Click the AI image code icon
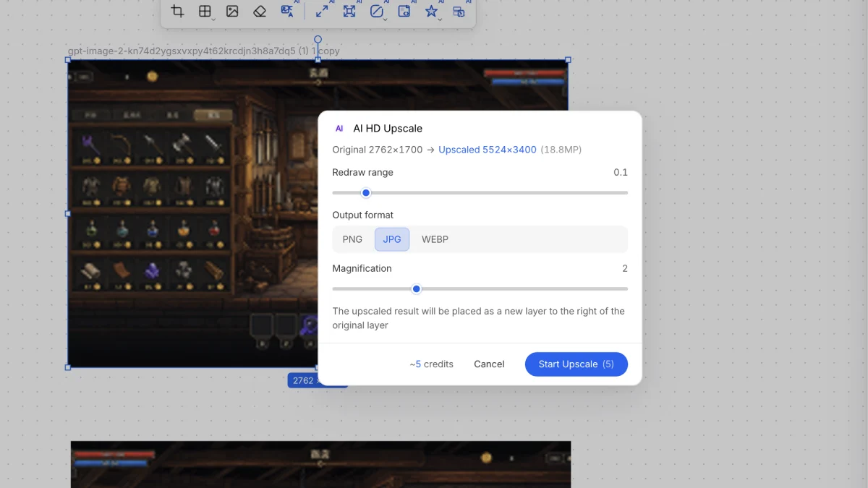Screen dimensions: 868x488 click(404, 11)
